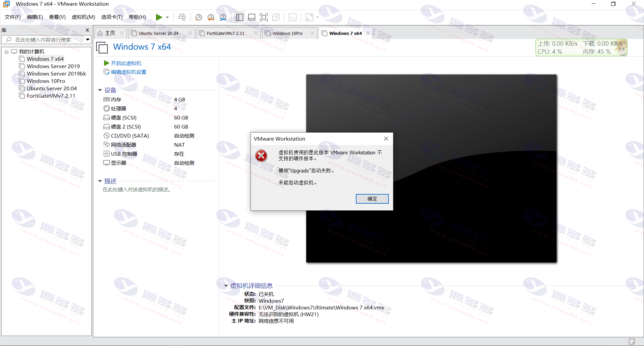Open the 文件(F) menu

13,17
